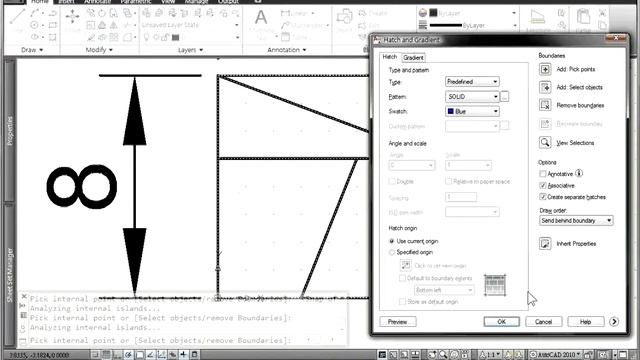Select the Move tool in Modify panel

click(72, 16)
